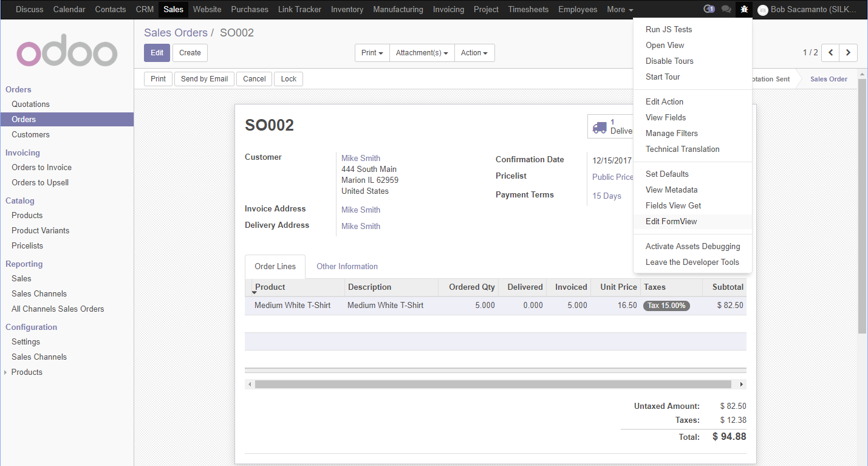Choose Edit Action entry

(692, 101)
